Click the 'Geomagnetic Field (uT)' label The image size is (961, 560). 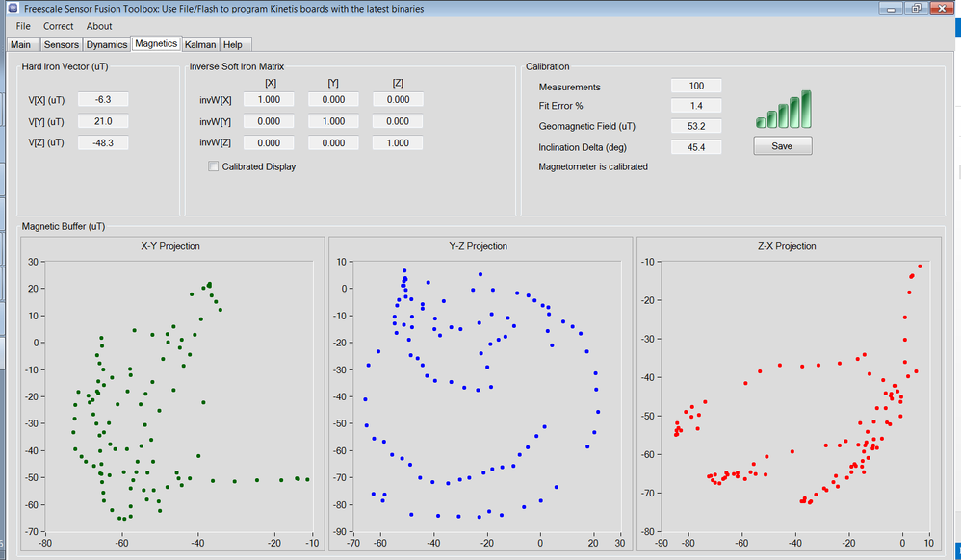(586, 126)
